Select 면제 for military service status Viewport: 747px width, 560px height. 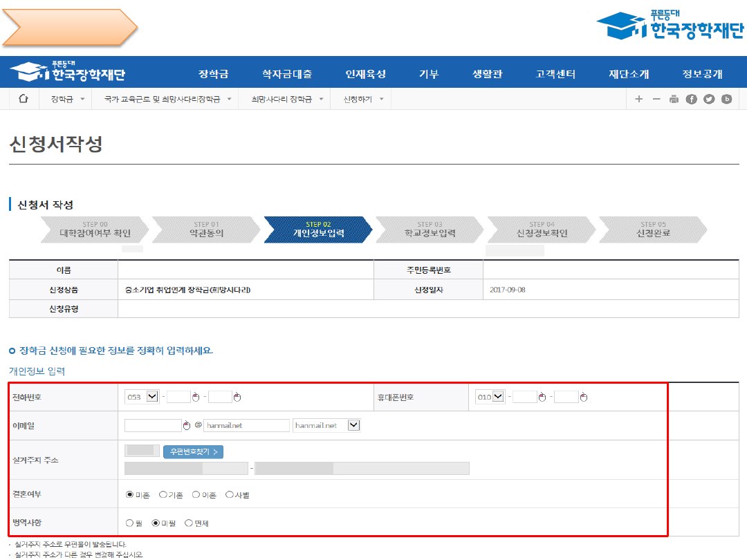[189, 523]
